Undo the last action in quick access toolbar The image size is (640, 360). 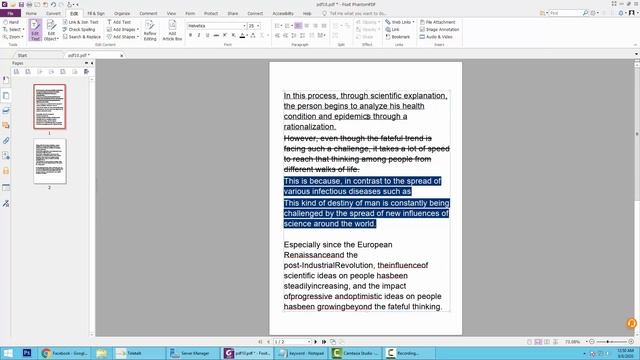[x=53, y=4]
